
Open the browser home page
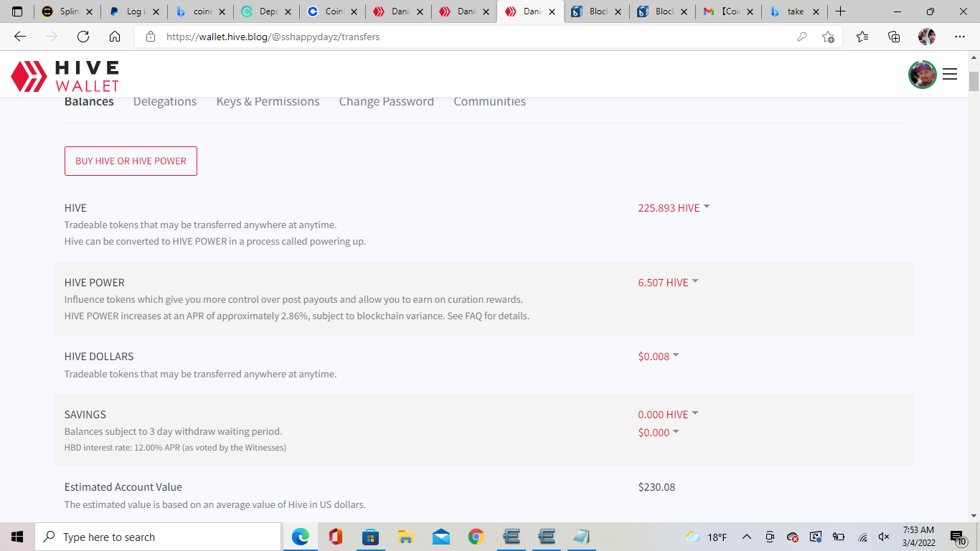[115, 37]
